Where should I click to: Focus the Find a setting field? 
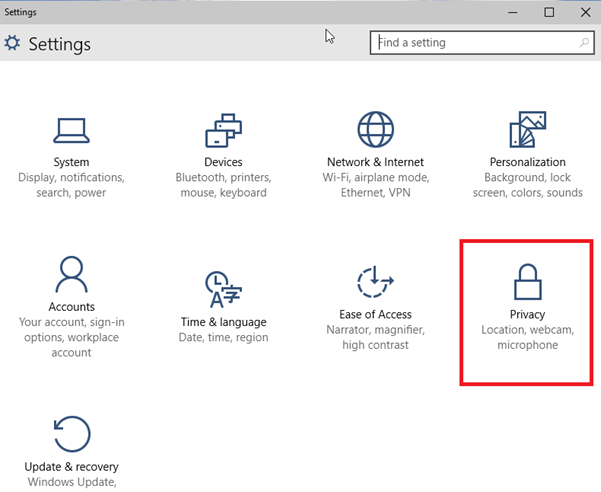[x=482, y=43]
